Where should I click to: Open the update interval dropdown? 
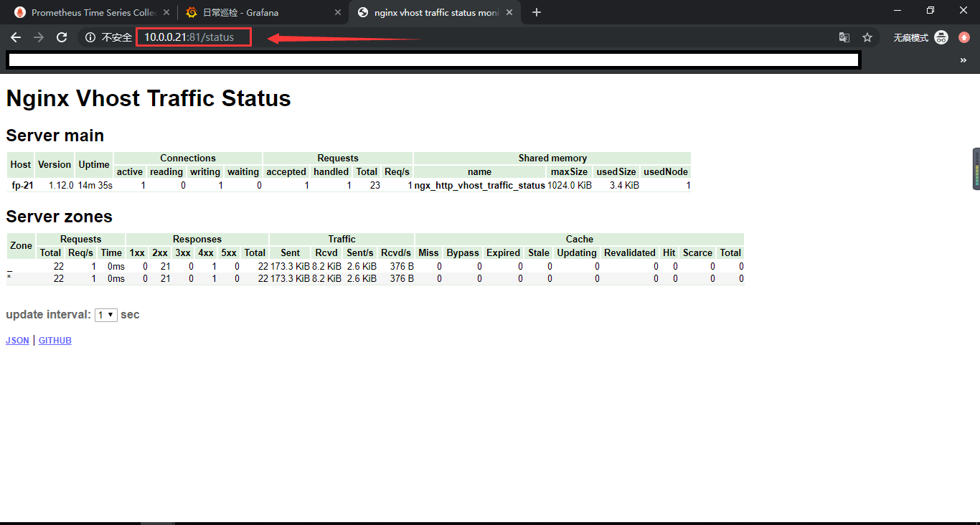pyautogui.click(x=106, y=315)
